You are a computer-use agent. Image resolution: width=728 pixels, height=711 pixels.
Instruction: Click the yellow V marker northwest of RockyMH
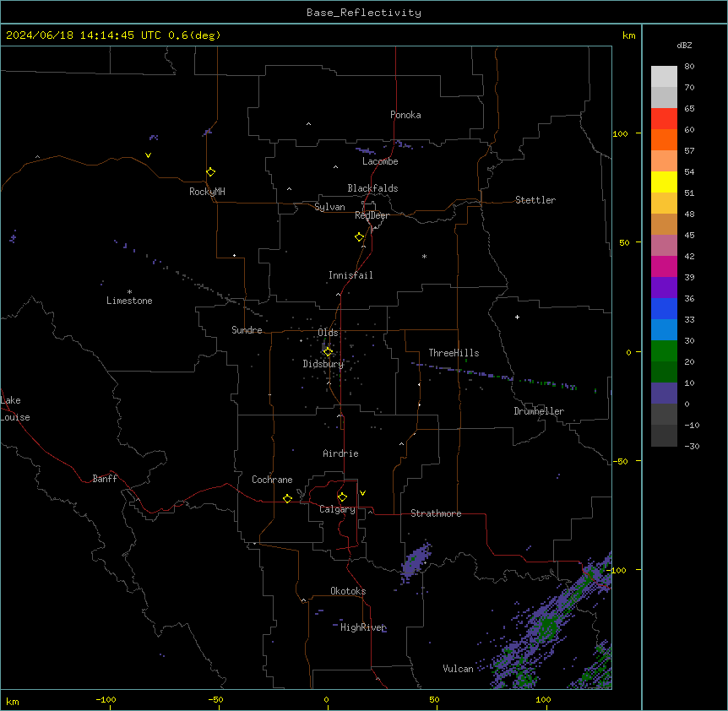148,155
